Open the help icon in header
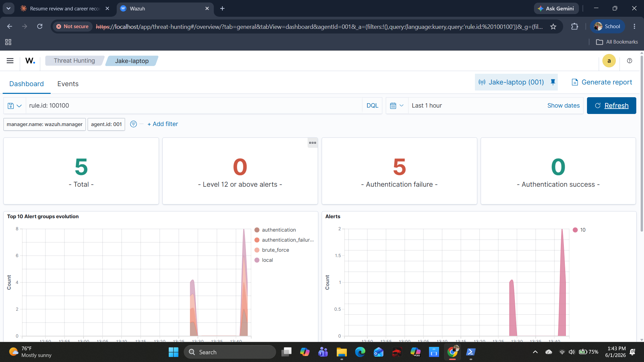The width and height of the screenshot is (644, 362). point(630,61)
